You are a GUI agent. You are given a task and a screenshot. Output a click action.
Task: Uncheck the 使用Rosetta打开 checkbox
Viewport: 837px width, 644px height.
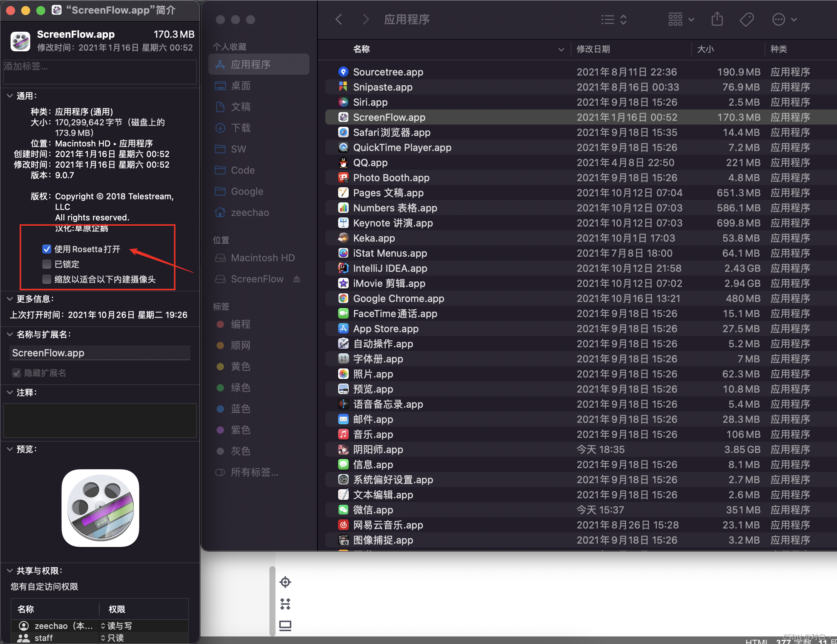pos(47,249)
